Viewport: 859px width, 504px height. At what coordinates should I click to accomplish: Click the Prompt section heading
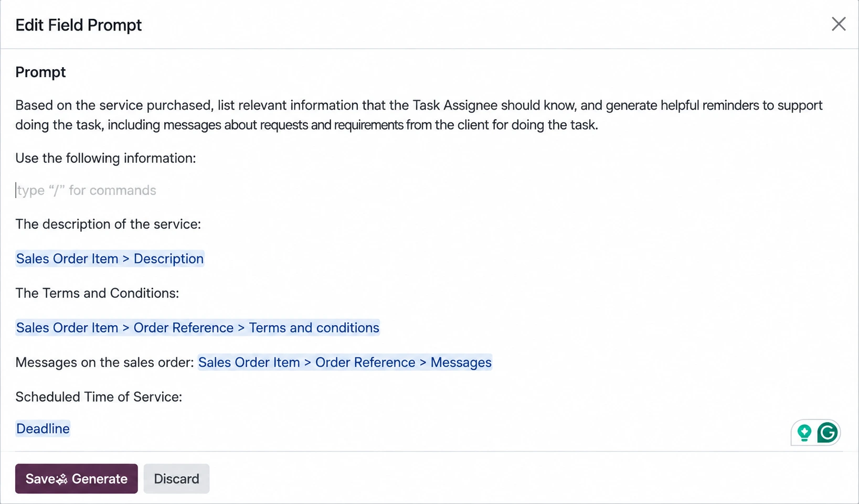pyautogui.click(x=40, y=72)
